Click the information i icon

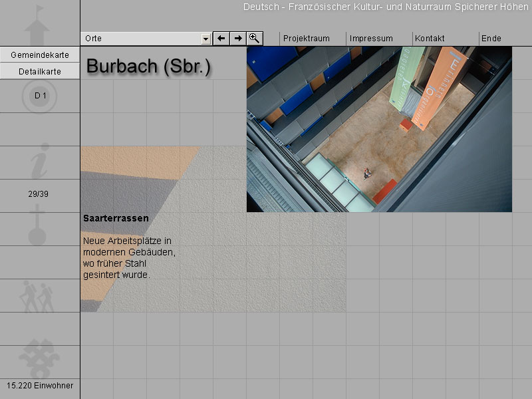click(x=40, y=161)
